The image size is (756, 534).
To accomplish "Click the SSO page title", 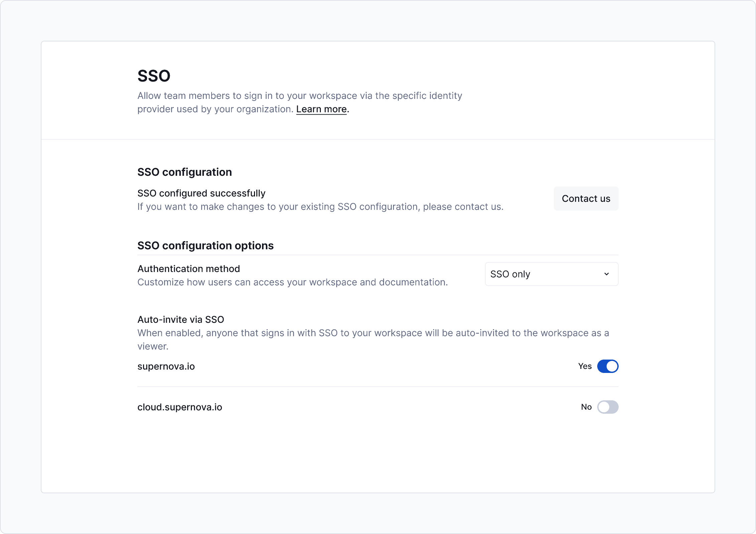I will coord(153,76).
